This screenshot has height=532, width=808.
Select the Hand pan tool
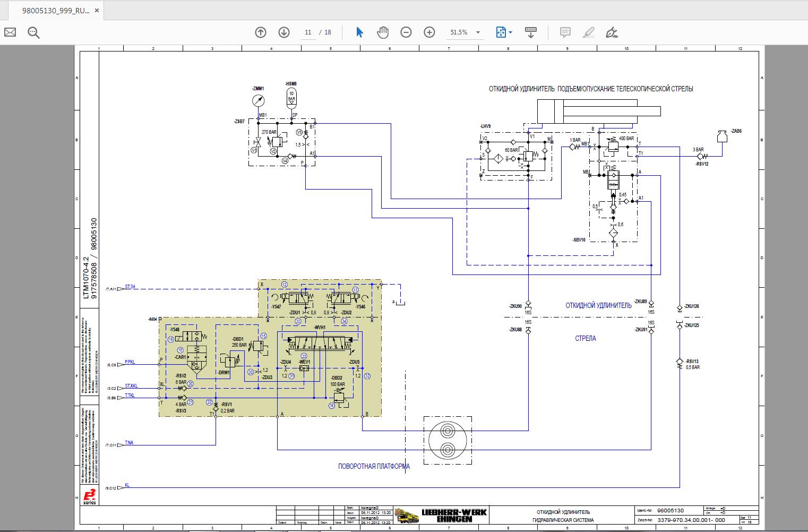[x=383, y=32]
